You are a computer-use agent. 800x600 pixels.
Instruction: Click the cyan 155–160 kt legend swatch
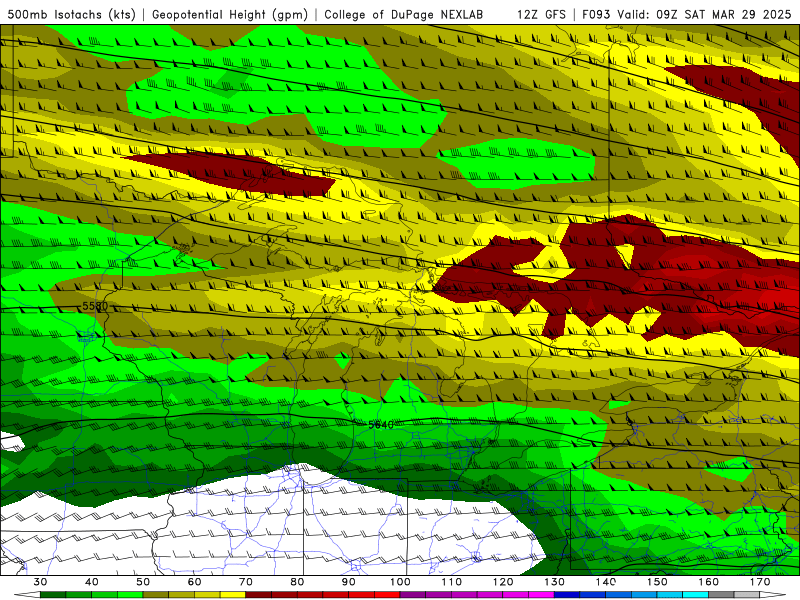click(x=695, y=595)
